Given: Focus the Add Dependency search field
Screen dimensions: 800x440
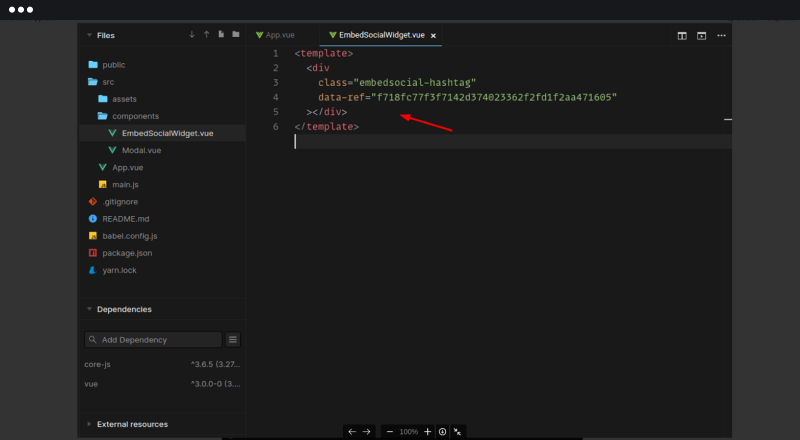Looking at the screenshot, I should pos(153,339).
